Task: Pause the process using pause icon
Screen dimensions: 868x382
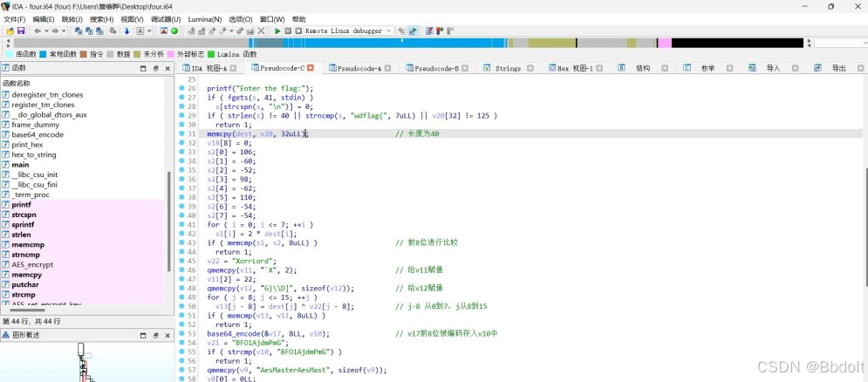Action: (x=288, y=31)
